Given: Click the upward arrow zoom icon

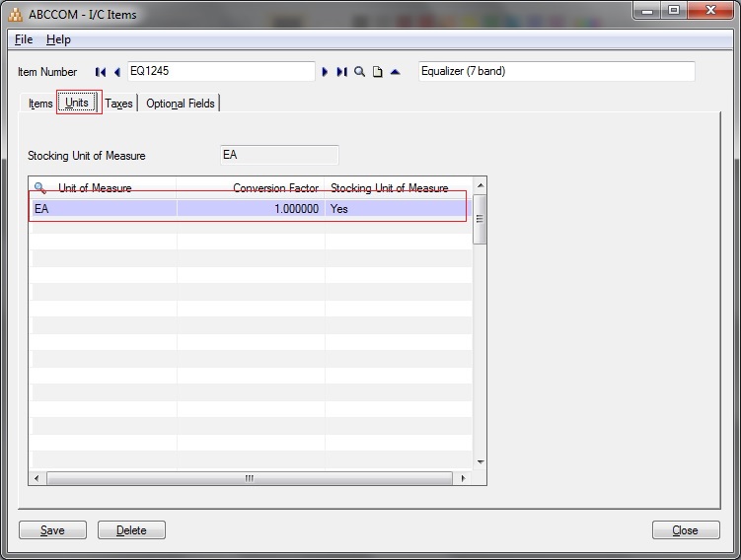Looking at the screenshot, I should pyautogui.click(x=396, y=72).
